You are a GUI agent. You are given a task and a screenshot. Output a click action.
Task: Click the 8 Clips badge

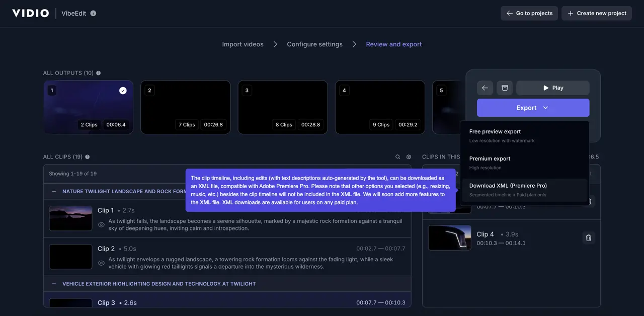pos(284,125)
